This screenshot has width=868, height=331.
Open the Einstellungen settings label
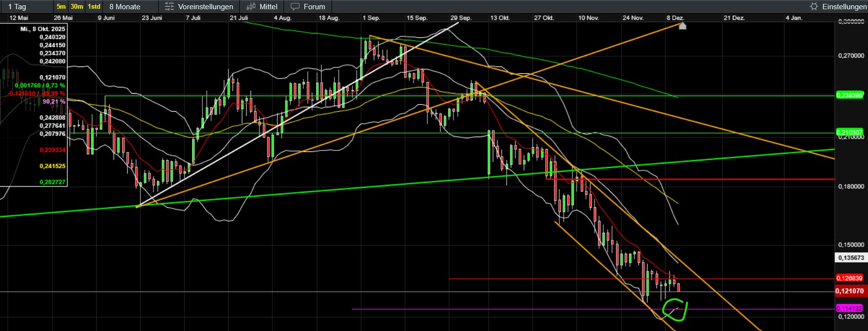pyautogui.click(x=845, y=7)
